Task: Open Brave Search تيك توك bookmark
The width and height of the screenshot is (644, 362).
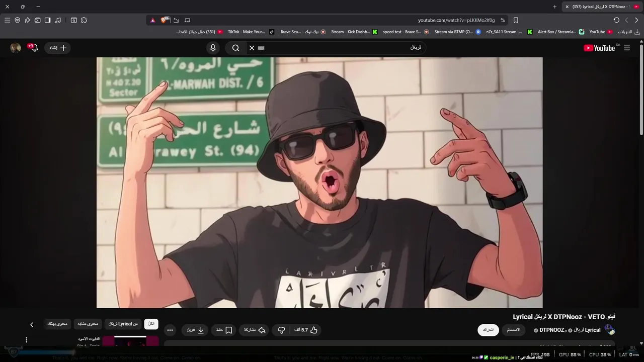Action: click(x=302, y=32)
